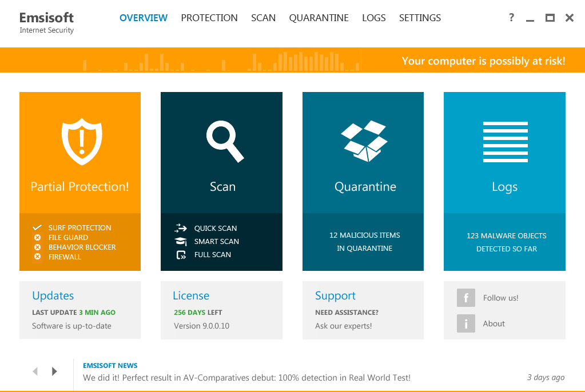Screen dimensions: 585x392
Task: Click the computer at risk warning banner
Action: (x=484, y=61)
